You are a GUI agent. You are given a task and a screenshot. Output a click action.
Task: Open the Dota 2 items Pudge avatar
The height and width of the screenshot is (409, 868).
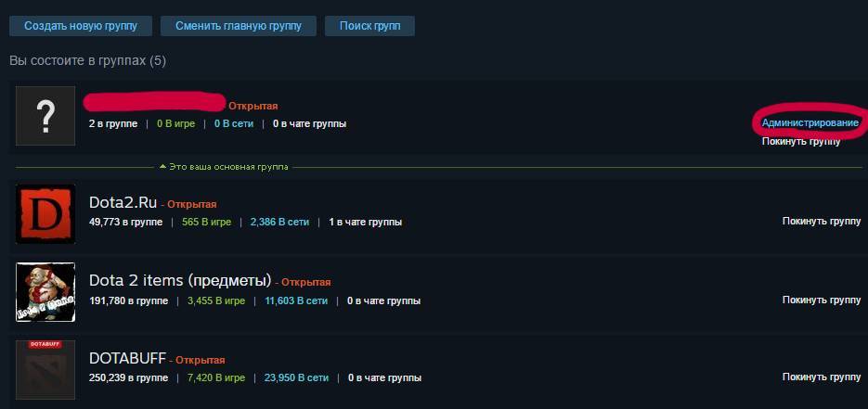(x=45, y=292)
